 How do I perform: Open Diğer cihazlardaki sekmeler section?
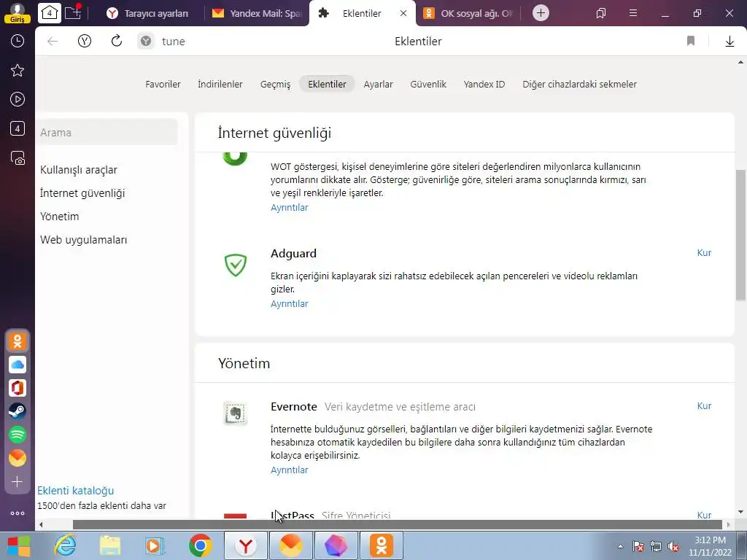pos(579,85)
